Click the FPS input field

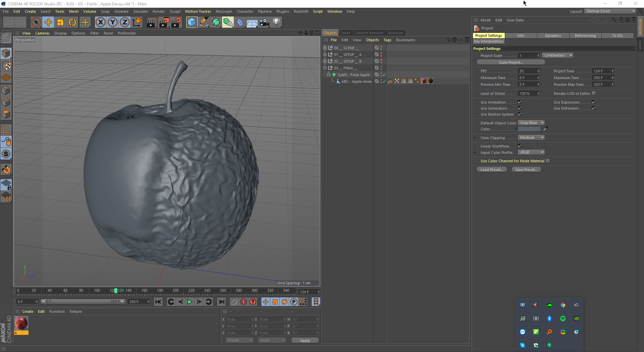[x=527, y=71]
